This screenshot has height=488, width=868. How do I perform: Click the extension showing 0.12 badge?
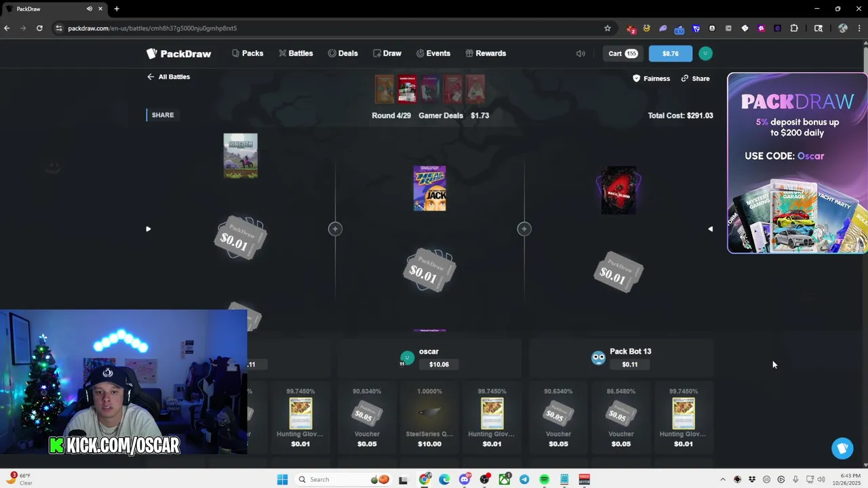679,28
